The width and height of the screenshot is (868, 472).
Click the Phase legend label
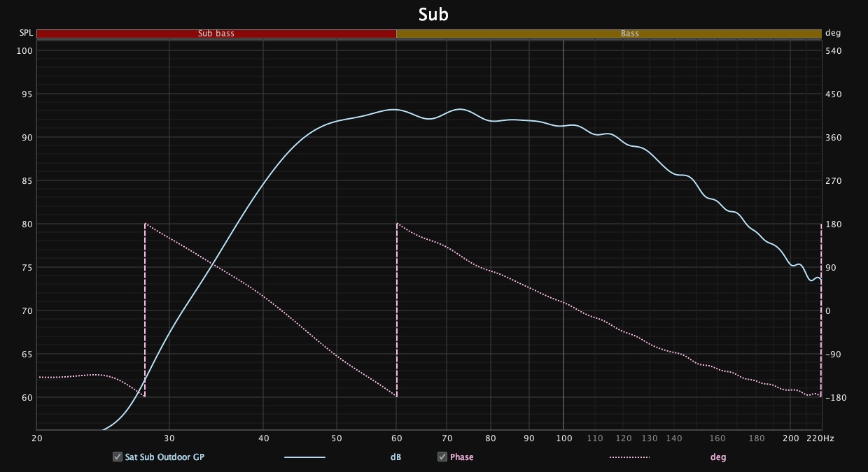click(x=461, y=457)
